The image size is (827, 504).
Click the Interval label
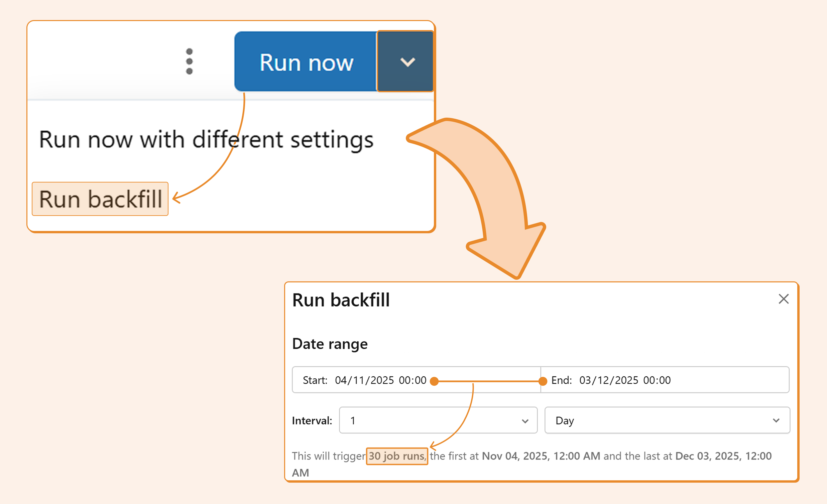point(312,421)
